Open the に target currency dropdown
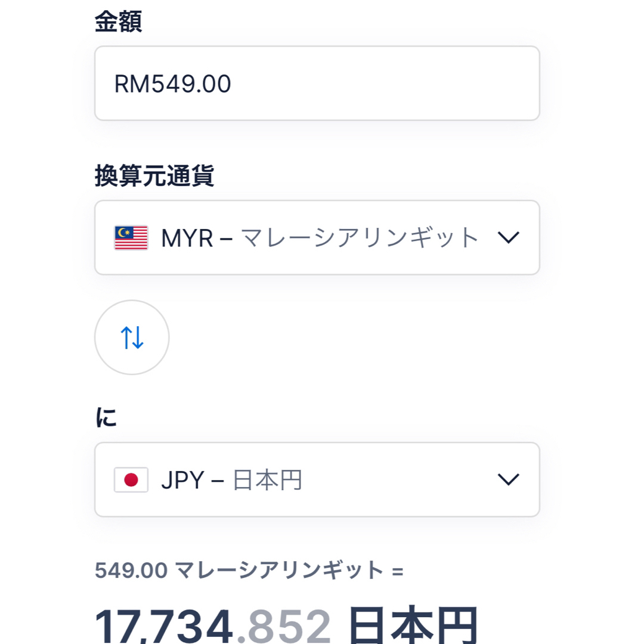The image size is (644, 644). point(317,479)
